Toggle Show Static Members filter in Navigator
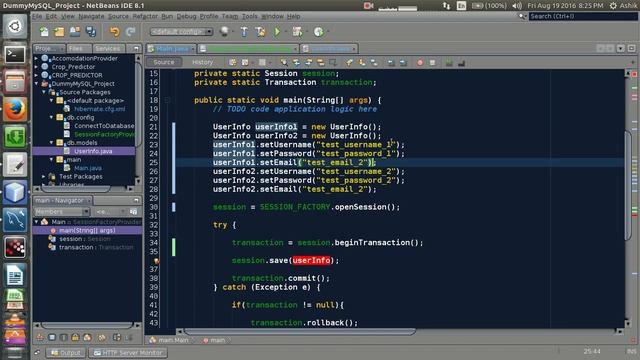Image resolution: width=640 pixels, height=360 pixels. click(64, 337)
